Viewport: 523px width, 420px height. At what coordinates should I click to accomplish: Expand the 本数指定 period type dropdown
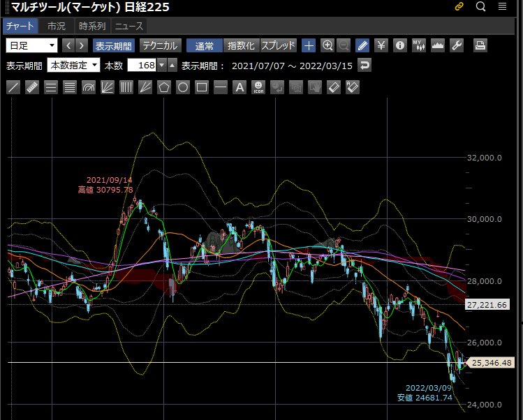point(73,66)
